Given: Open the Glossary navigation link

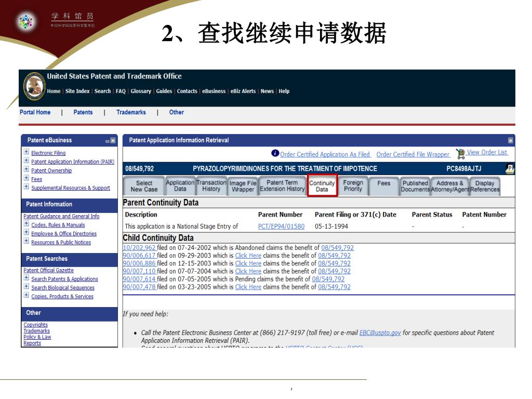Looking at the screenshot, I should tap(141, 91).
